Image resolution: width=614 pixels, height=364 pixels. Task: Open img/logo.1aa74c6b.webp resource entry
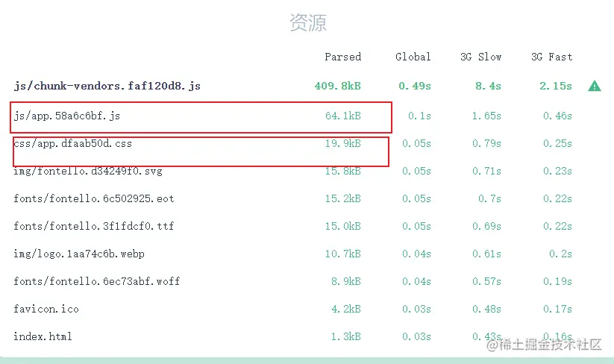pos(78,254)
